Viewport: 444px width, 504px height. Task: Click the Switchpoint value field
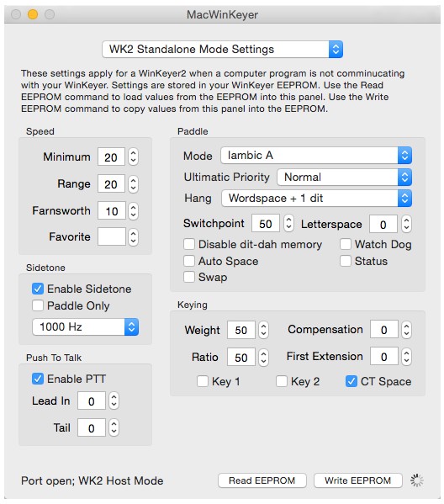266,224
